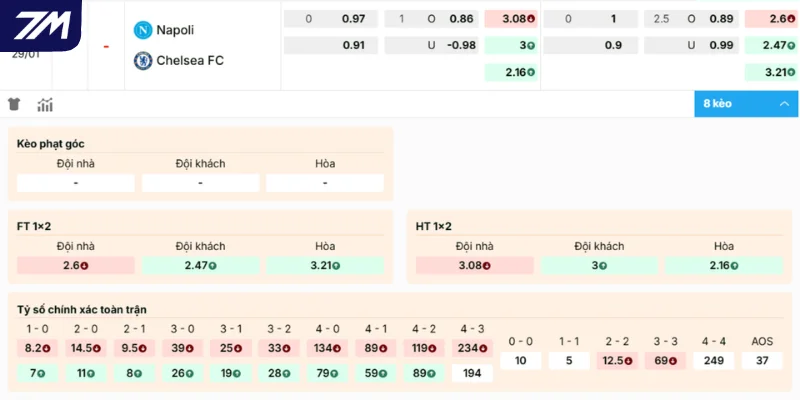The image size is (800, 400).
Task: Open the jersey lineup icon
Action: pos(14,104)
